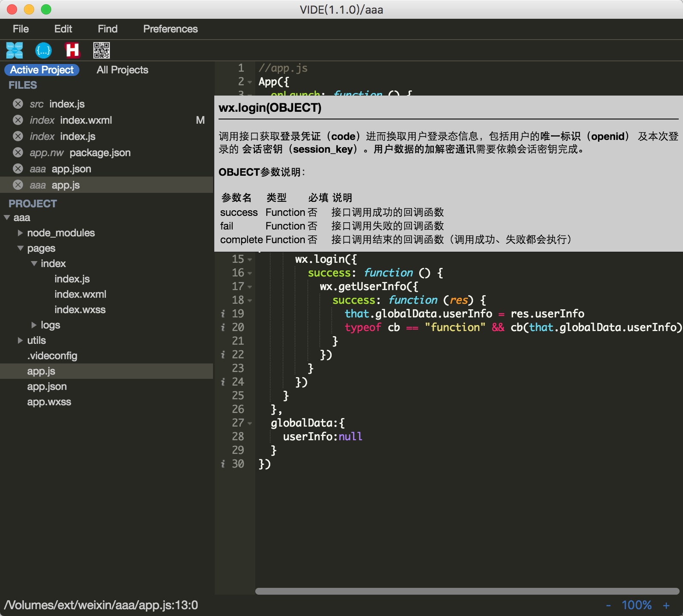This screenshot has height=616, width=683.
Task: Switch to the Active Project tab
Action: [x=42, y=70]
